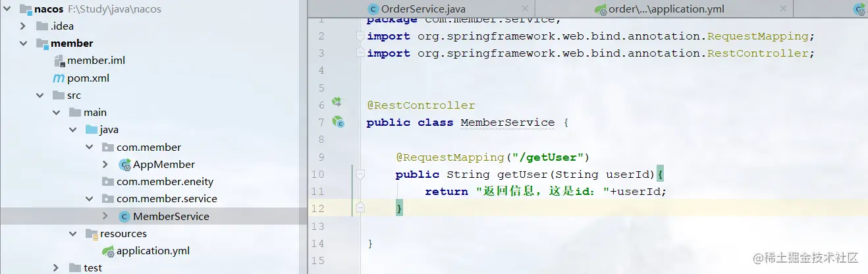The image size is (868, 274).
Task: Collapse the member module node
Action: pyautogui.click(x=23, y=43)
